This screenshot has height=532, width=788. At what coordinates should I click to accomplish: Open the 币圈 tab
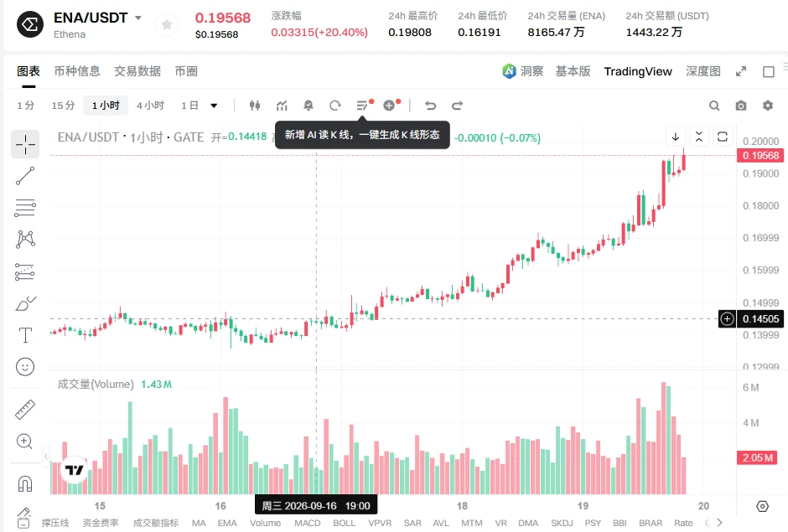tap(186, 71)
